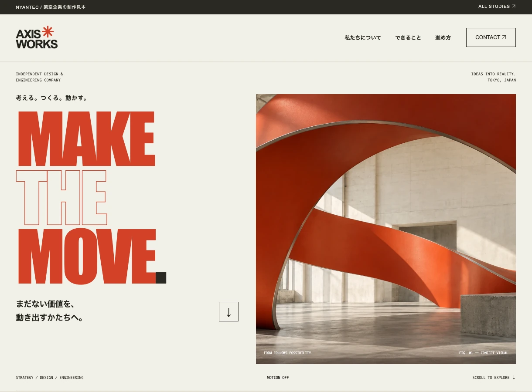Click the 考える。つくる。動かす。 tagline

tap(52, 98)
